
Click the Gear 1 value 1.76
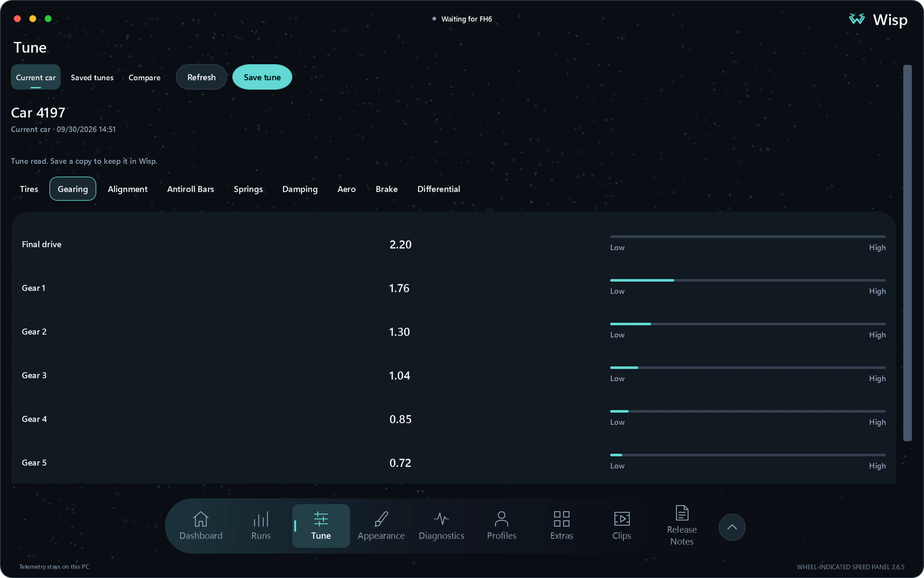399,288
